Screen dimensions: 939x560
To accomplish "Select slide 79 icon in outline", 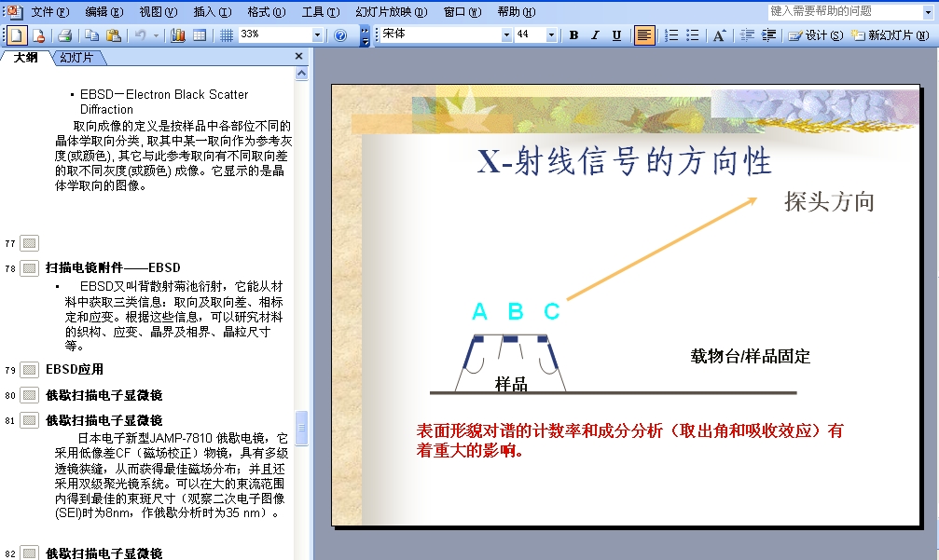I will (x=29, y=370).
